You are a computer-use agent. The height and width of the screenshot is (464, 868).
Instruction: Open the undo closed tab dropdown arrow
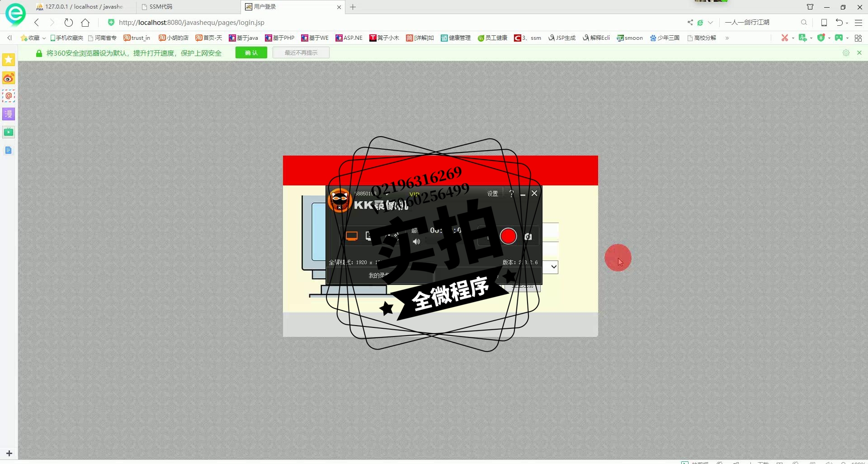point(847,23)
